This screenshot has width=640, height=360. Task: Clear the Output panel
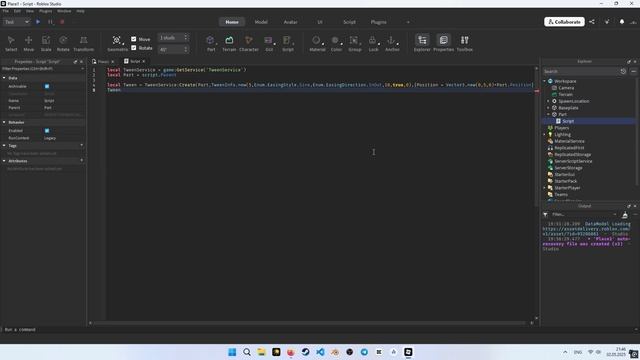tap(625, 215)
